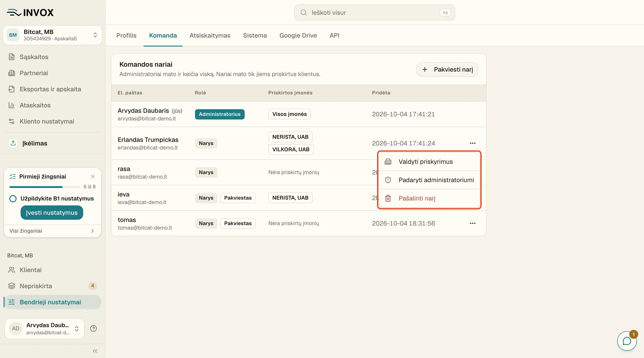The width and height of the screenshot is (644, 358).
Task: Open the Ataskaitos reports page
Action: [x=53, y=105]
